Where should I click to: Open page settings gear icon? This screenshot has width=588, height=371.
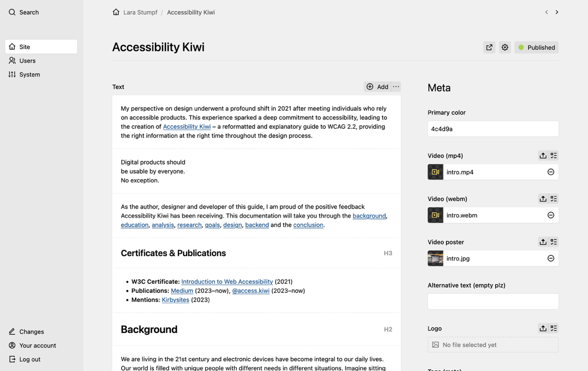[505, 47]
